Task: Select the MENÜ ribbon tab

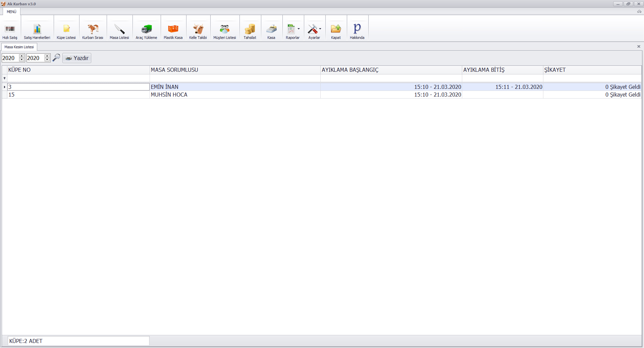Action: click(x=11, y=12)
